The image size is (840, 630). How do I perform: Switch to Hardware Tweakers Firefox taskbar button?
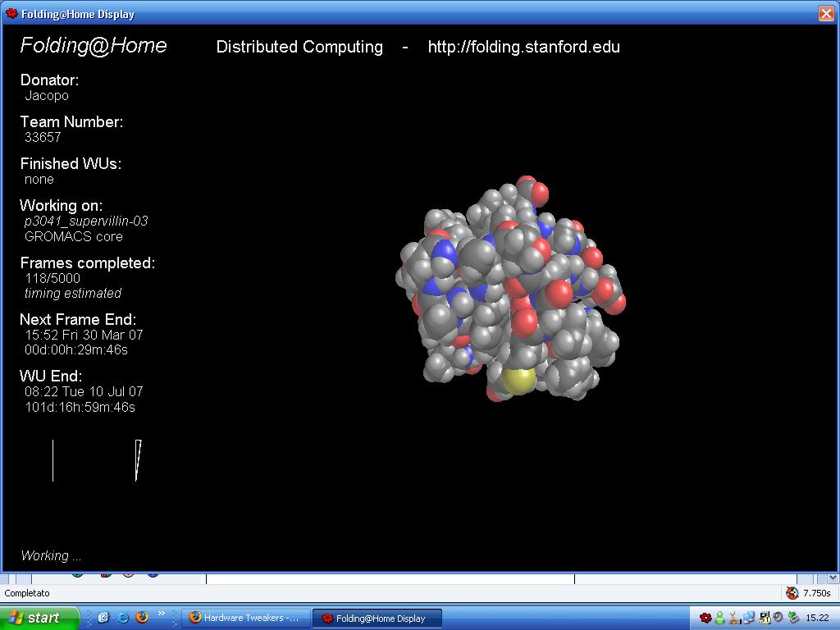tap(246, 618)
